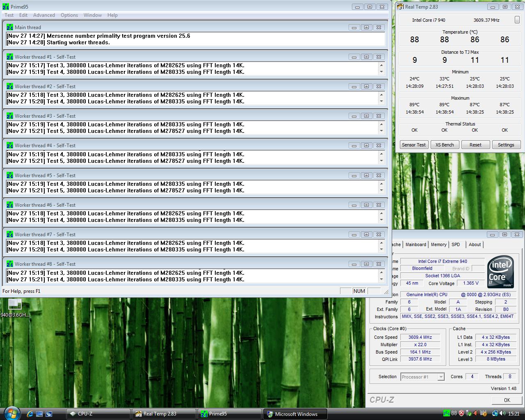Screen dimensions: 525x420
Task: Click the Sensor Test button
Action: coord(414,145)
